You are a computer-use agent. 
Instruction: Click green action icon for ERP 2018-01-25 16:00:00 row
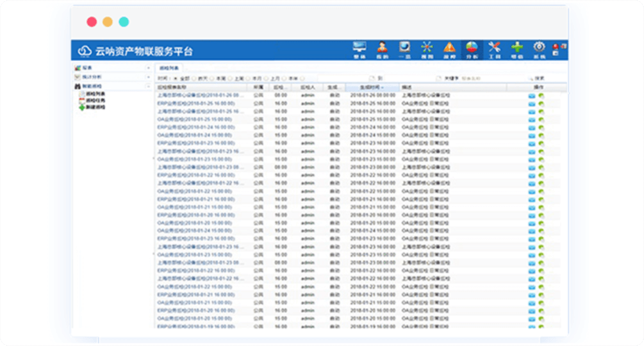click(541, 104)
